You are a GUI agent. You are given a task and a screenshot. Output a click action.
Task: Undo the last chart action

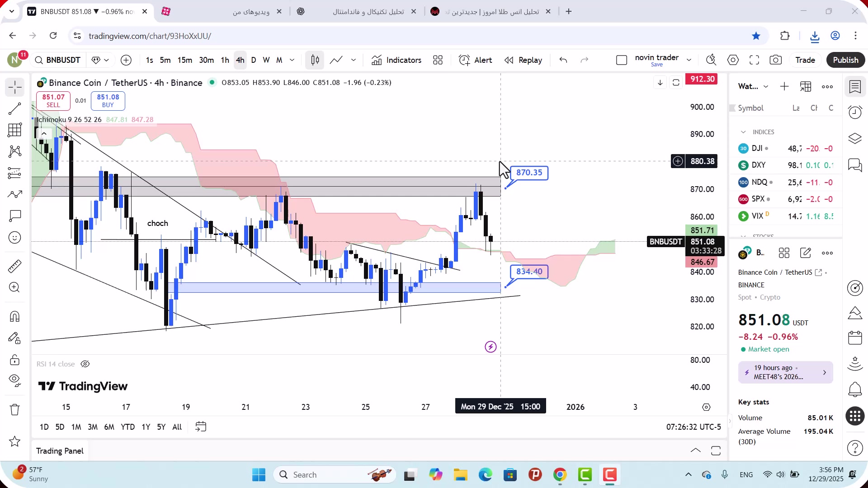click(563, 60)
